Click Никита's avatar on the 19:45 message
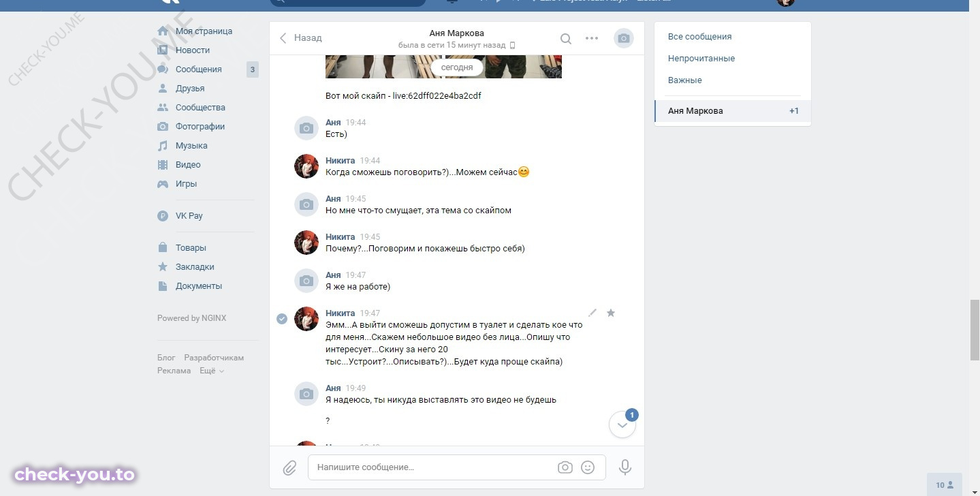 click(x=306, y=243)
